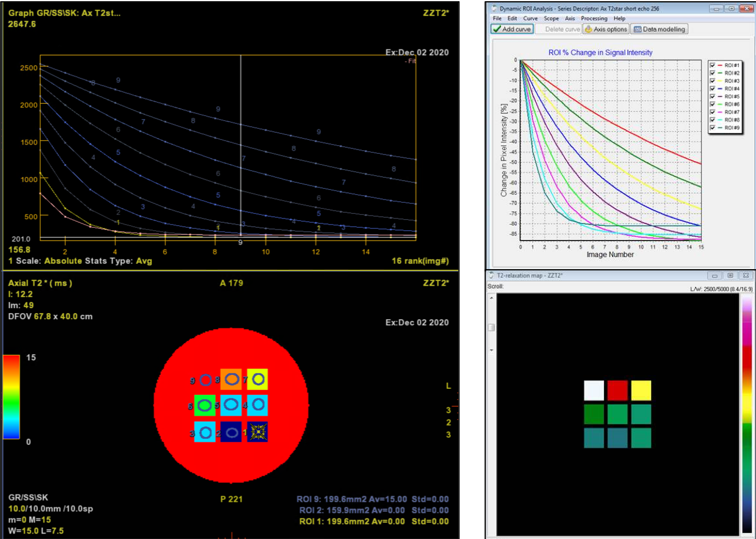Select ROI 6 ellipse on green square

click(x=205, y=405)
